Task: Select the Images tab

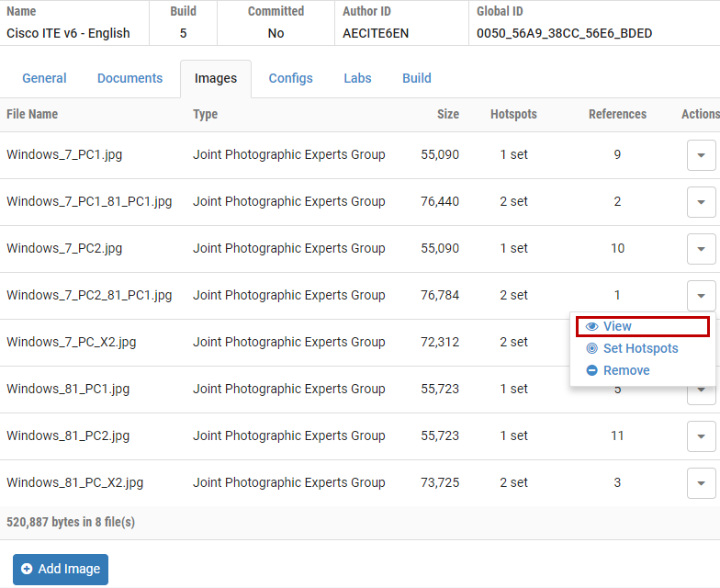Action: pyautogui.click(x=216, y=79)
